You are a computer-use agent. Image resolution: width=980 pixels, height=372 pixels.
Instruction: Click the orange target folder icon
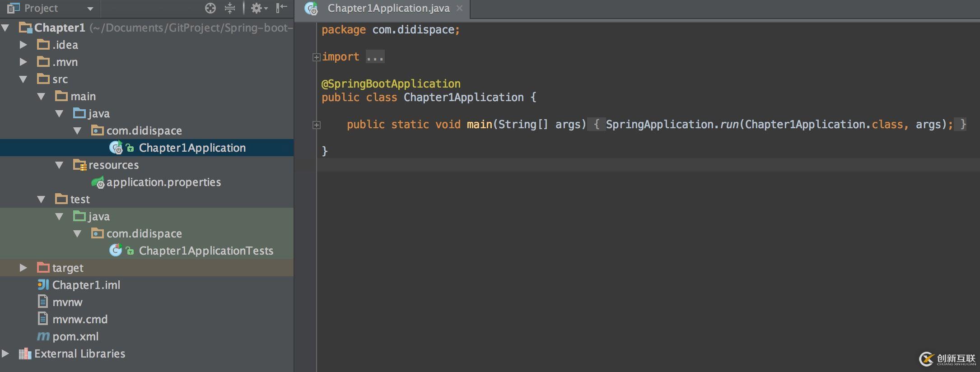(x=43, y=267)
